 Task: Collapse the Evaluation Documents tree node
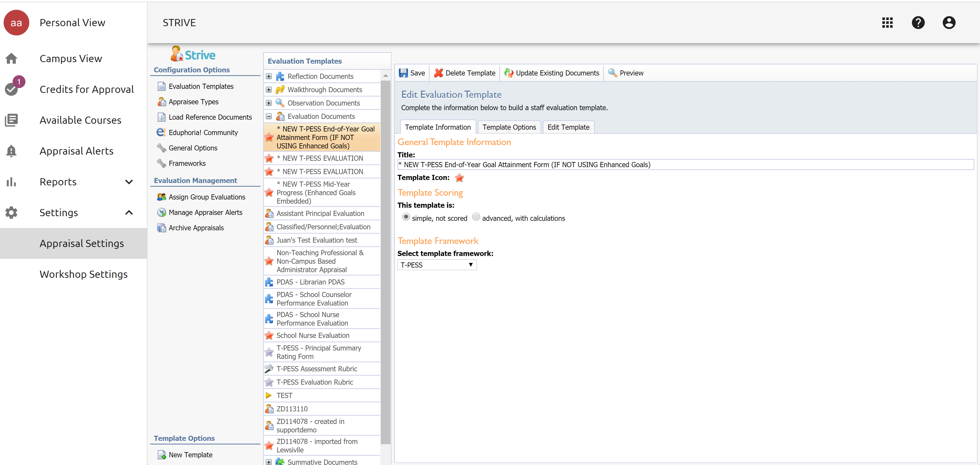[x=269, y=116]
